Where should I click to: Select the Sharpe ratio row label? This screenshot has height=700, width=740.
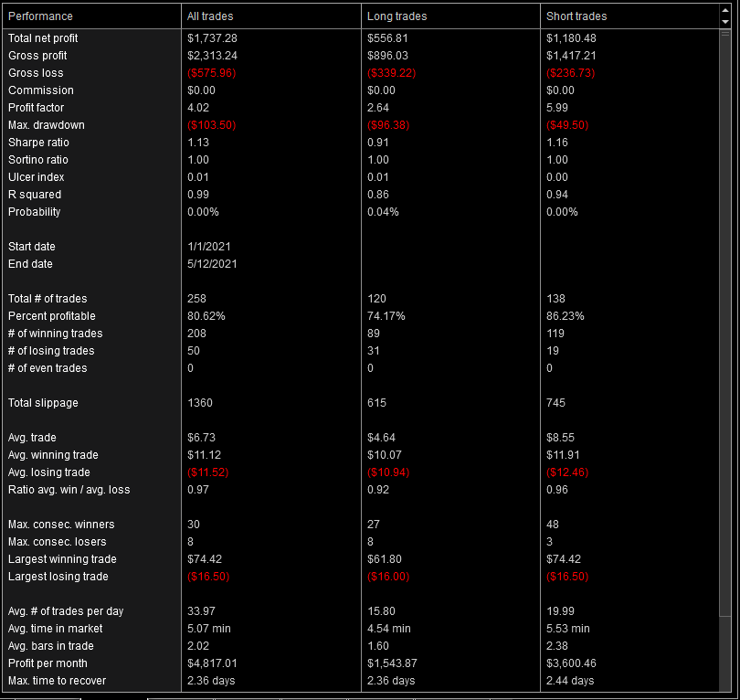pyautogui.click(x=38, y=143)
